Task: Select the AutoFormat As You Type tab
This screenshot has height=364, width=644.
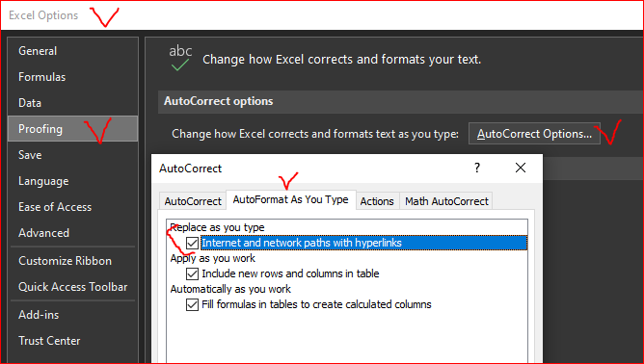Action: (x=291, y=200)
